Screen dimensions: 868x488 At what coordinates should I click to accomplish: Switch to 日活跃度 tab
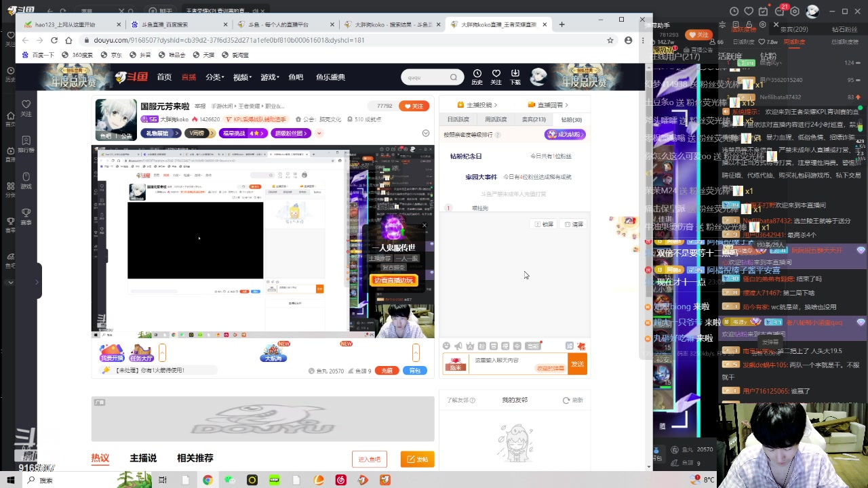point(458,119)
